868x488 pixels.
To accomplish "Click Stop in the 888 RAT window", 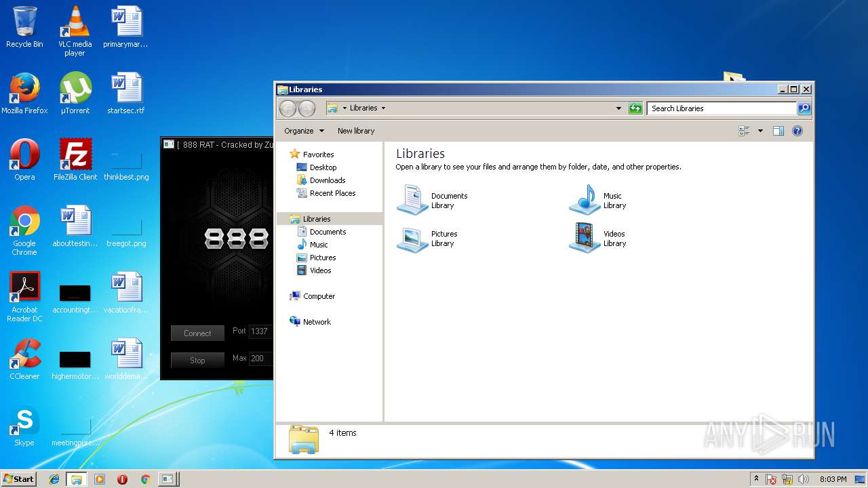I will click(x=197, y=361).
